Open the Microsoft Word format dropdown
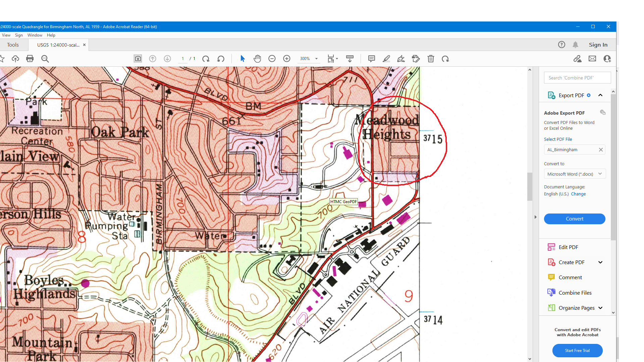Image resolution: width=644 pixels, height=362 pixels. [575, 174]
